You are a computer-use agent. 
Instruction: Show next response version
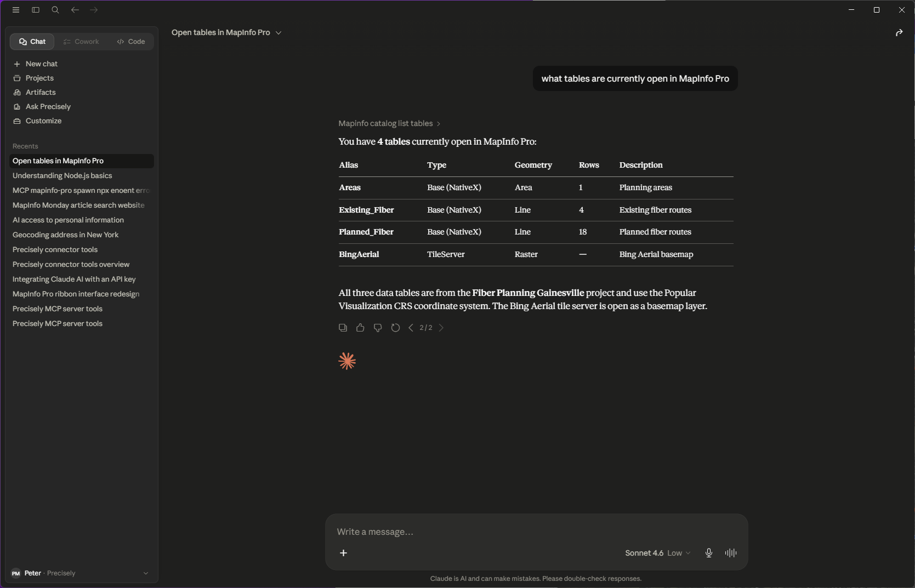[441, 328]
